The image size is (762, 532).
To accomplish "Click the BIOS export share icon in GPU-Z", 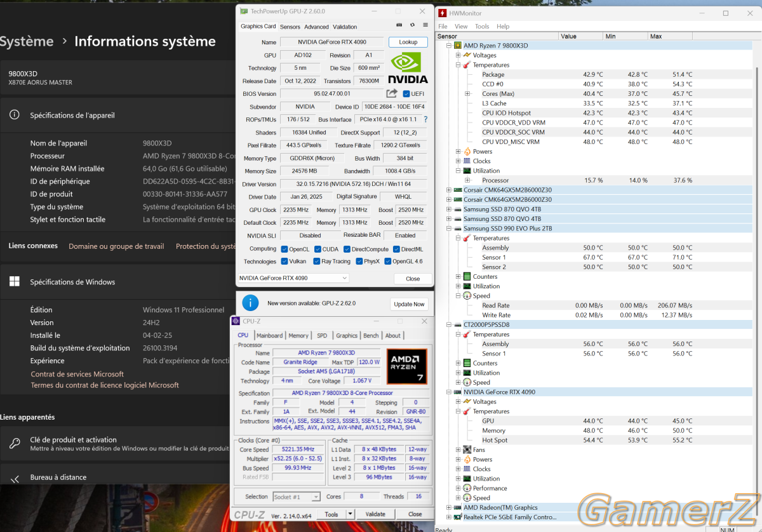I will (392, 93).
